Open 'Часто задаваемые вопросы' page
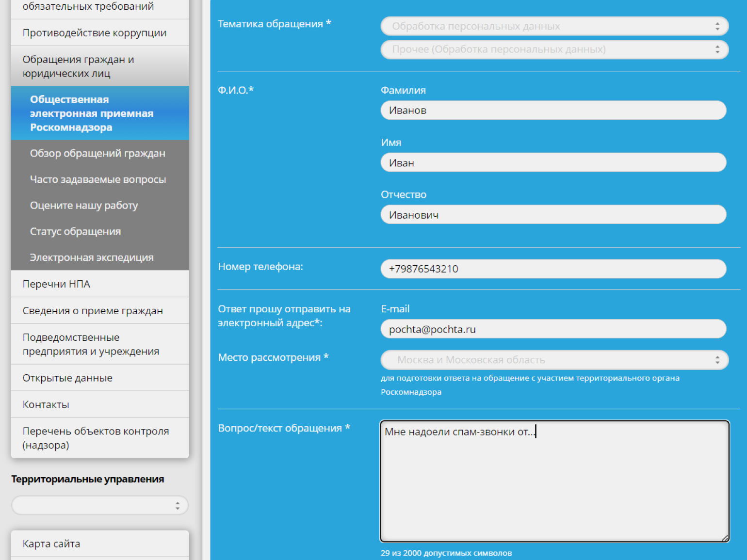 (x=98, y=179)
